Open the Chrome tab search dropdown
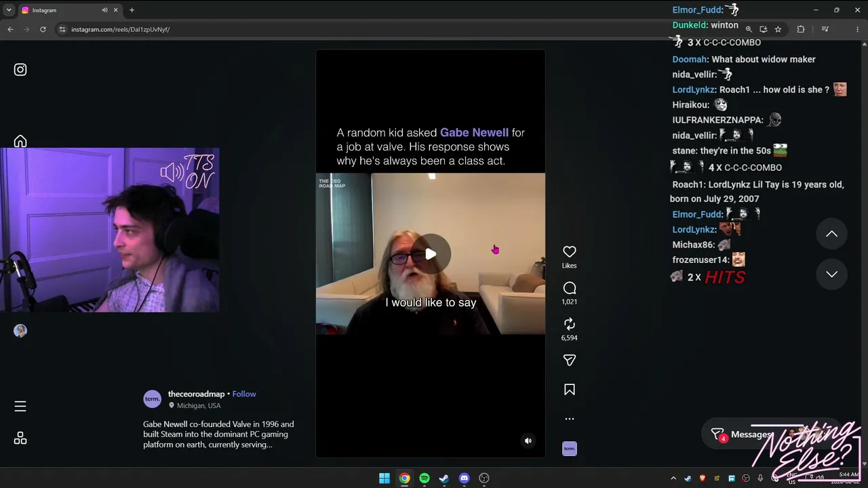Viewport: 868px width, 488px height. coord(9,10)
